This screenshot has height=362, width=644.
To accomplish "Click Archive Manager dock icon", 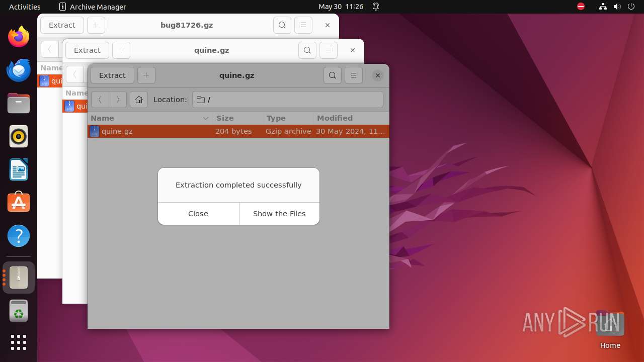I will 19,278.
